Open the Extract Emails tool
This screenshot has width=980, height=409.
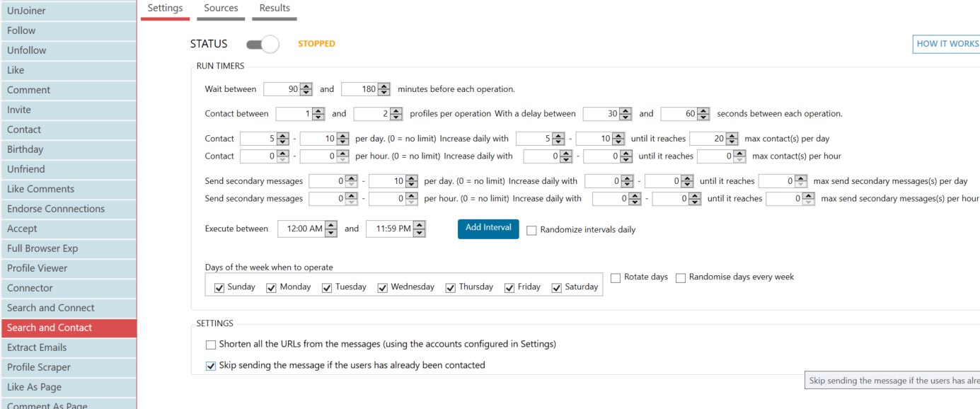tap(68, 347)
